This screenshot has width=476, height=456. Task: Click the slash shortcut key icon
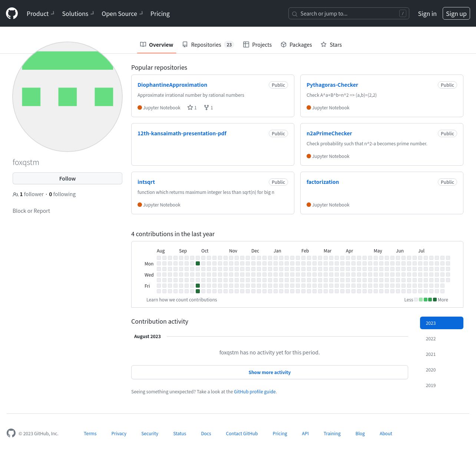coord(403,13)
